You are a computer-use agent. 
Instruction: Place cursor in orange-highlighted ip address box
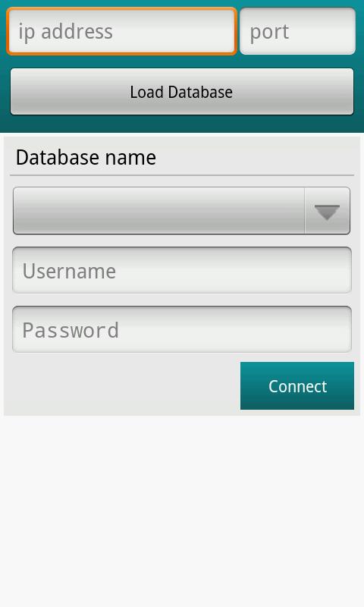point(121,31)
